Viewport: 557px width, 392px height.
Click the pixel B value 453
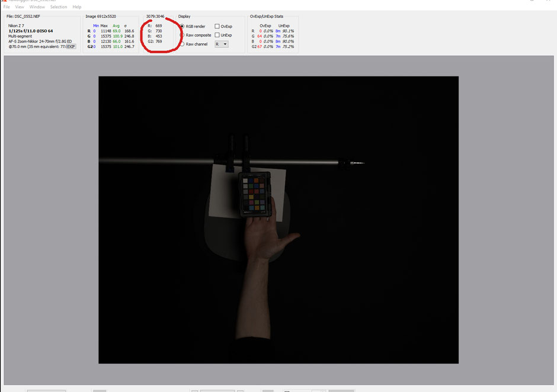158,36
